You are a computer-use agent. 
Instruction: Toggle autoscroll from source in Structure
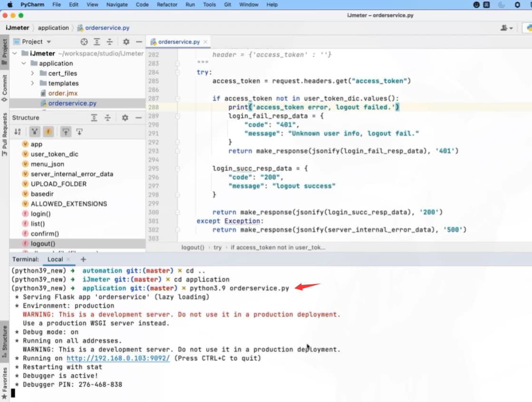pyautogui.click(x=79, y=132)
